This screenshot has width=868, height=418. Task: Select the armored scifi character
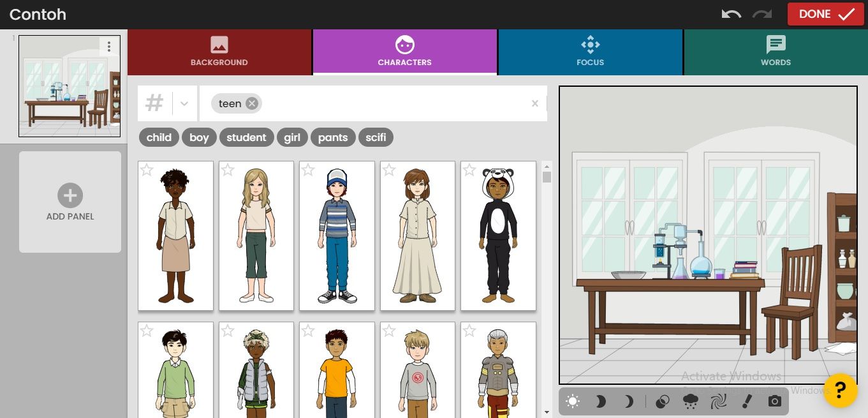tap(499, 370)
